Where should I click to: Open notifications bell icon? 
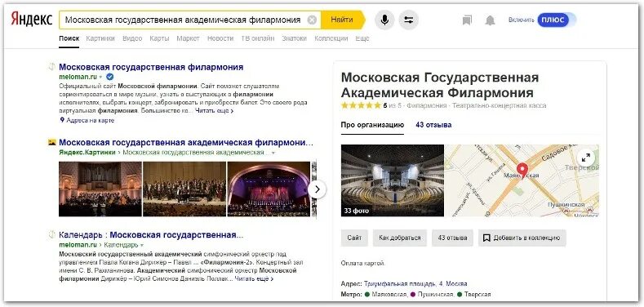490,20
